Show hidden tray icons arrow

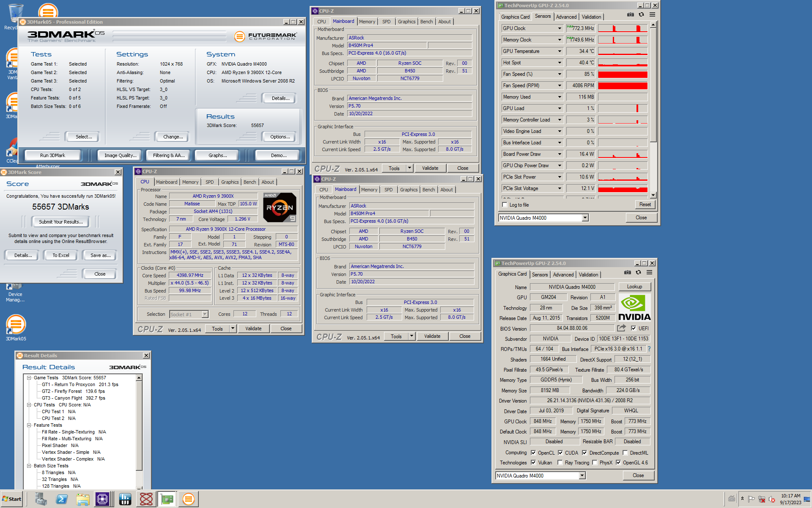(x=742, y=499)
